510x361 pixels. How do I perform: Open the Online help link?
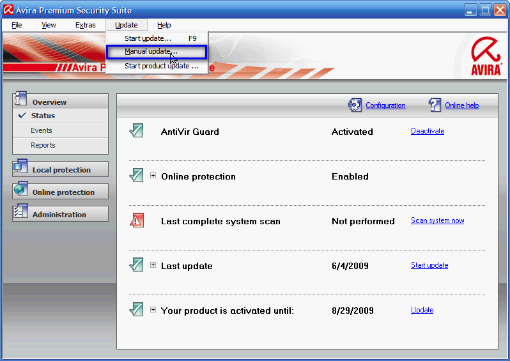(x=462, y=105)
